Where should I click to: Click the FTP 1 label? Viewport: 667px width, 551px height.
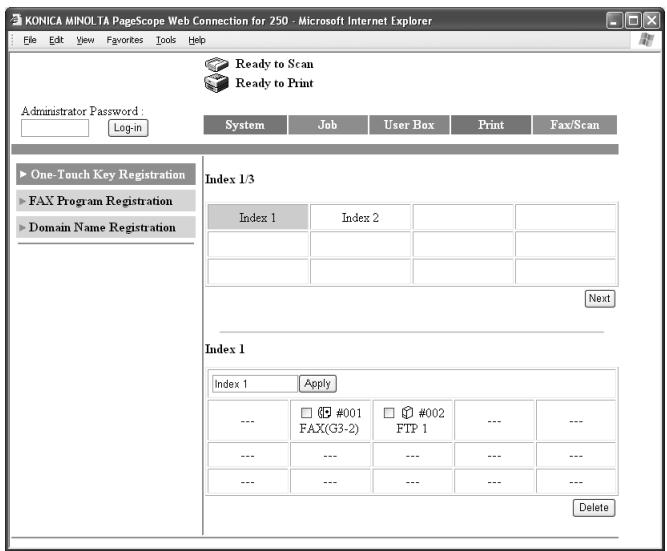pos(411,428)
